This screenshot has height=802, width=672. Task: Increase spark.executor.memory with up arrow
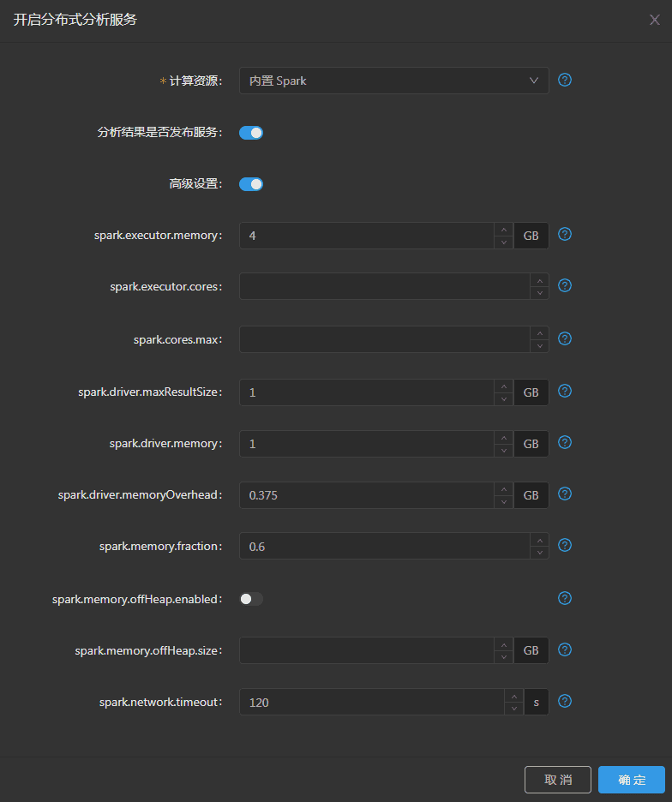click(x=504, y=229)
